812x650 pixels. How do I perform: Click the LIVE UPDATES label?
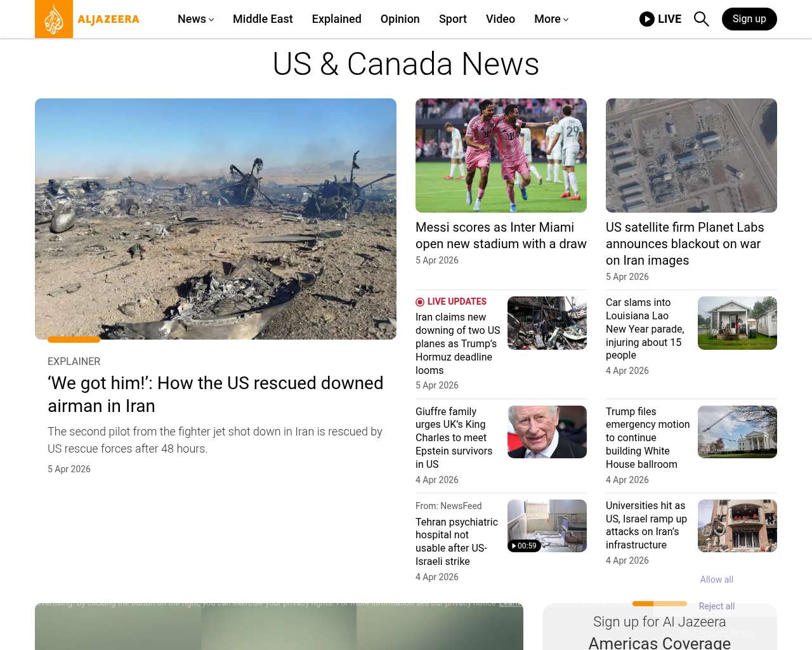pos(451,302)
